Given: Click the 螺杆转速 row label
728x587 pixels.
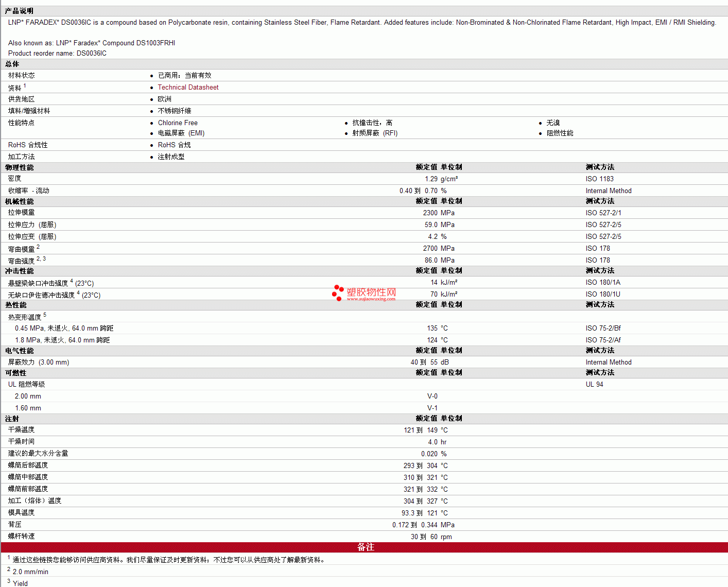Looking at the screenshot, I should [22, 537].
